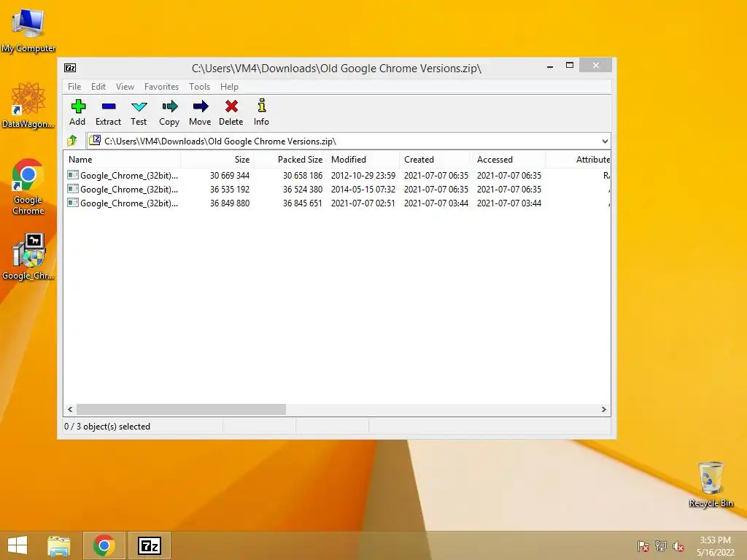Open File Explorer from taskbar
The height and width of the screenshot is (560, 747).
[x=59, y=545]
